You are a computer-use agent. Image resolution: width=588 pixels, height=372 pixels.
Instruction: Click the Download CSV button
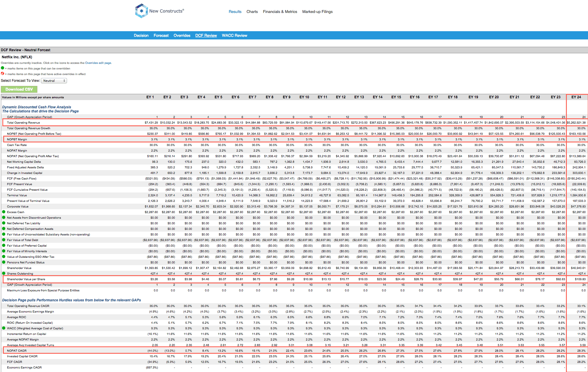point(19,89)
